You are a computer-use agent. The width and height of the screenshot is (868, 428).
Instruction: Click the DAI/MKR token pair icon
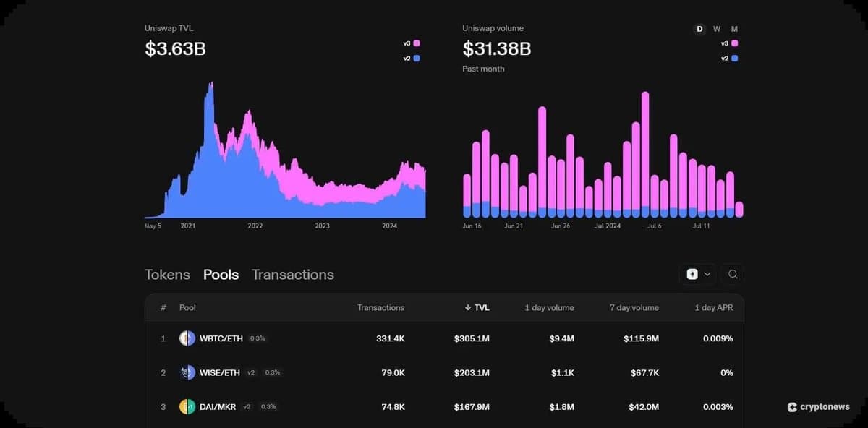point(187,406)
